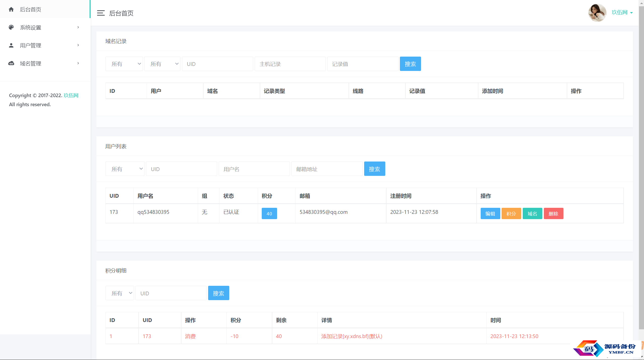The width and height of the screenshot is (644, 360).
Task: Open the 所有 dropdown in 积分明细
Action: point(120,293)
